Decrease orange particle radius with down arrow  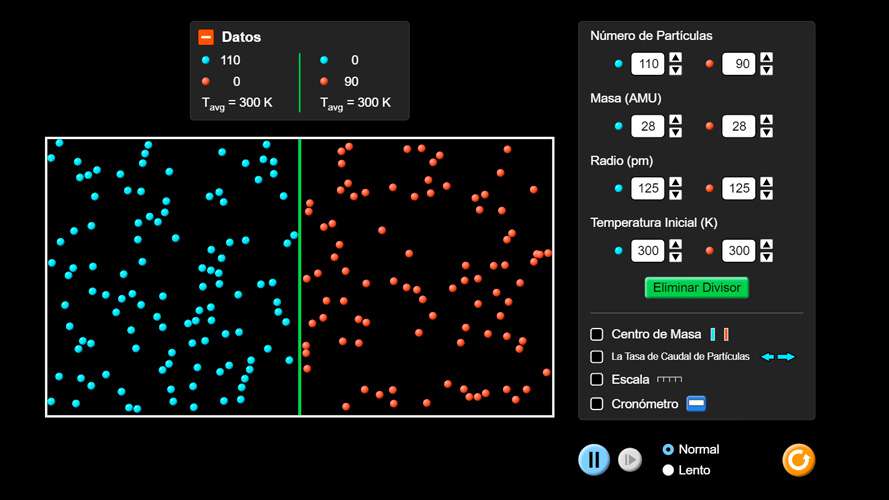click(x=766, y=195)
